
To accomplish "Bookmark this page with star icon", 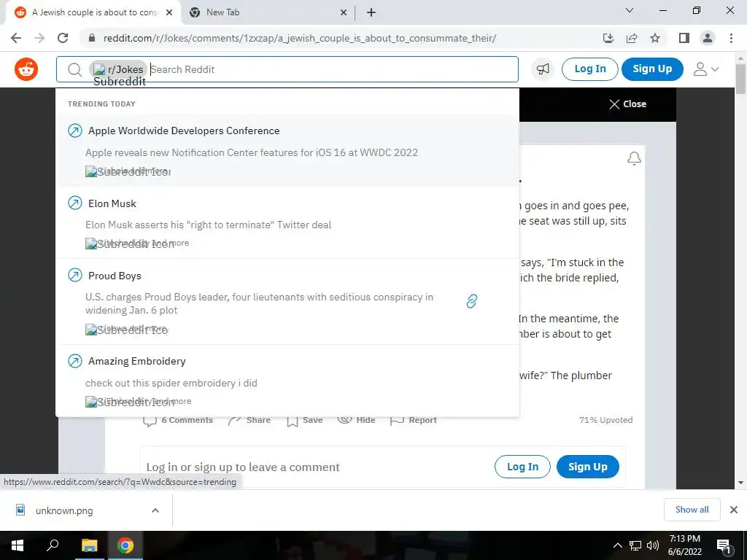I will coord(655,38).
